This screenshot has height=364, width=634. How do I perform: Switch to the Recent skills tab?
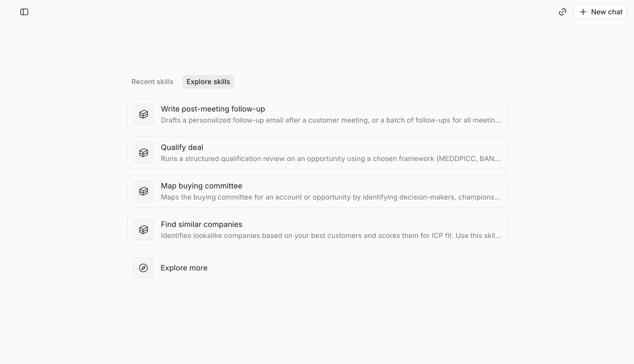click(x=152, y=82)
